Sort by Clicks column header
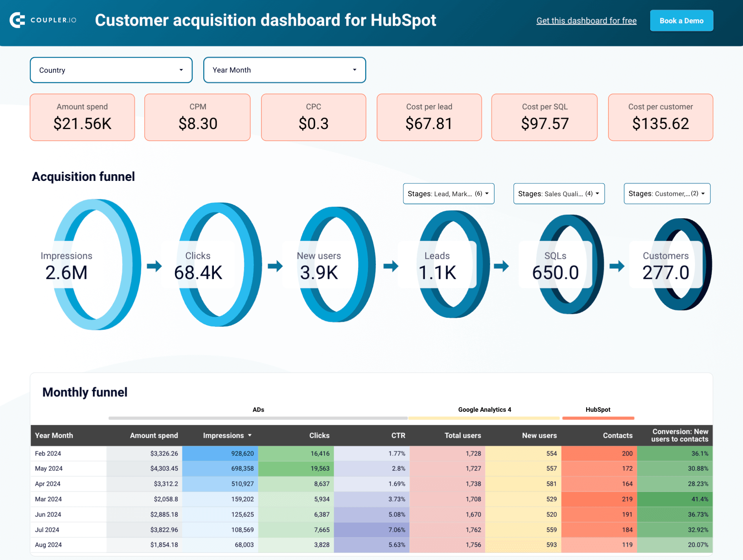The image size is (743, 560). (319, 435)
